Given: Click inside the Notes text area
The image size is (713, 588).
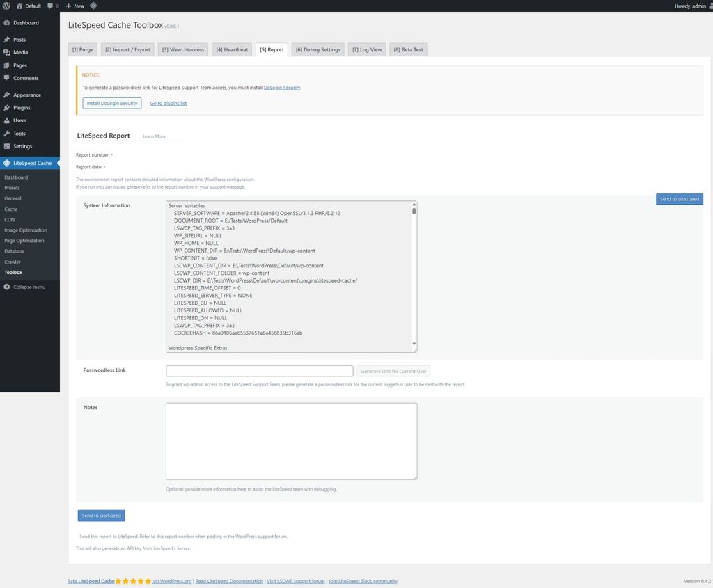Looking at the screenshot, I should tap(292, 441).
